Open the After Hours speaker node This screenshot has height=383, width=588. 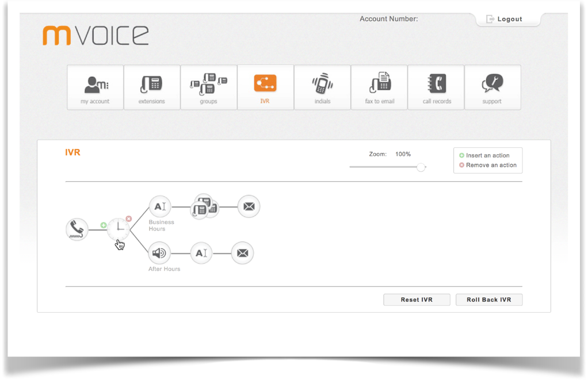[159, 253]
